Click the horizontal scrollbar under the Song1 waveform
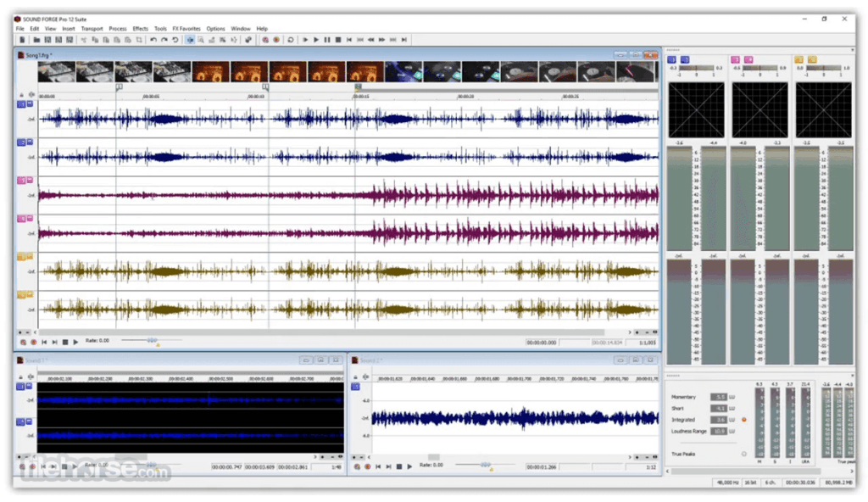Image resolution: width=868 pixels, height=502 pixels. coord(322,332)
